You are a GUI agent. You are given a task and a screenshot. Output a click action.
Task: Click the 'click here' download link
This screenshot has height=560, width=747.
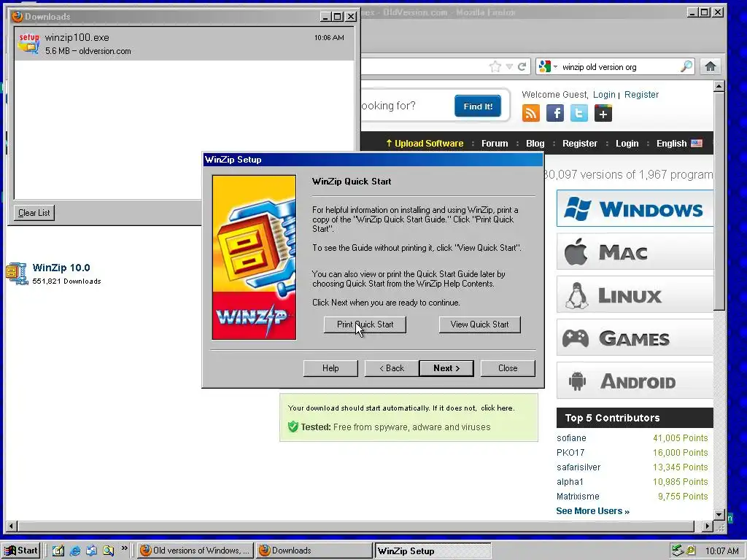[x=497, y=408]
